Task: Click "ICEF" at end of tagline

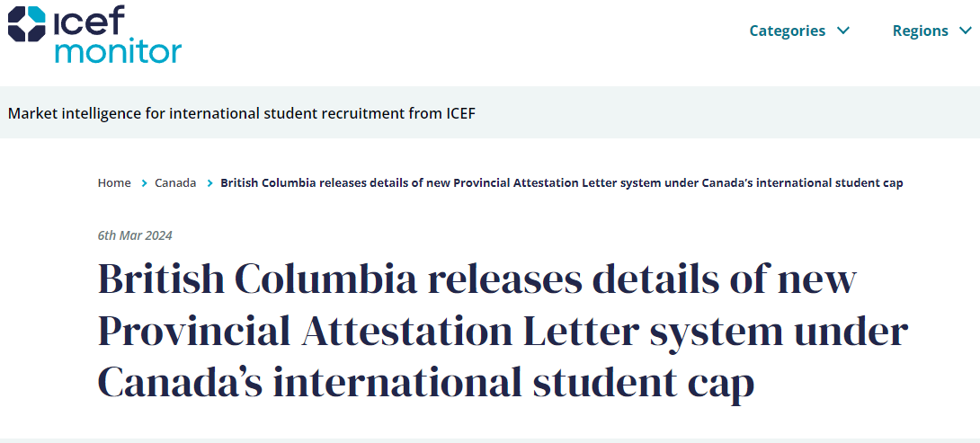Action: point(460,114)
